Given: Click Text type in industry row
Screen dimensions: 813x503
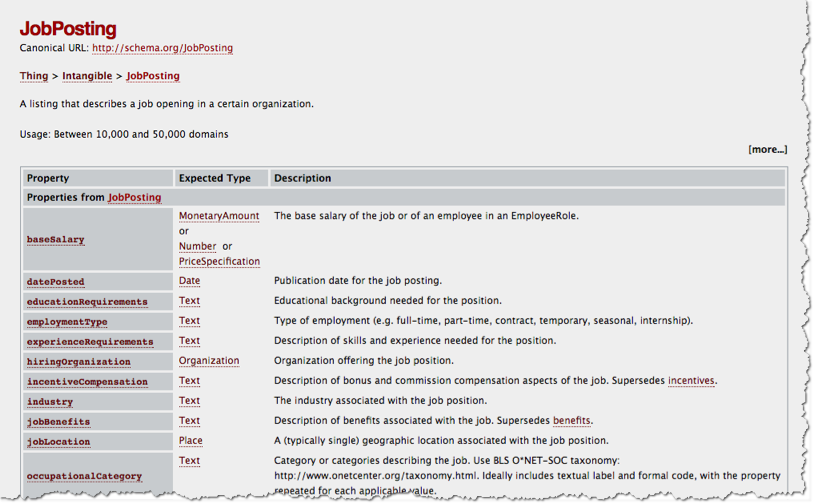Looking at the screenshot, I should click(x=189, y=401).
